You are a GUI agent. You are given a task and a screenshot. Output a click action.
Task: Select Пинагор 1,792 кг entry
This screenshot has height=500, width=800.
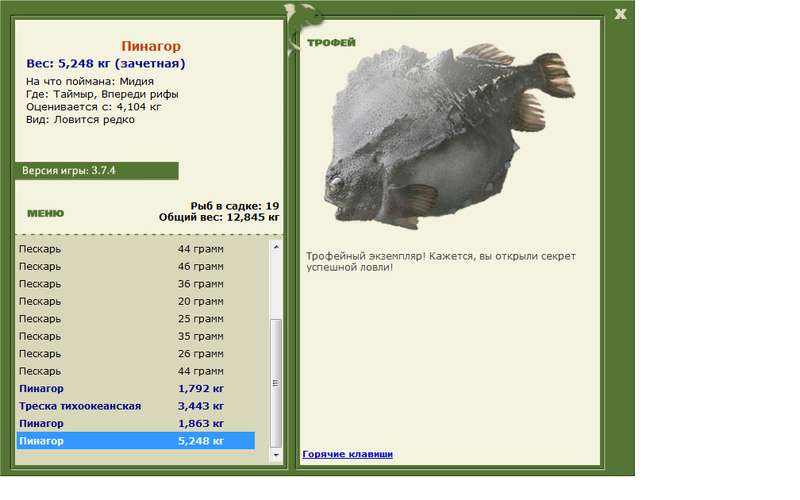(x=135, y=389)
